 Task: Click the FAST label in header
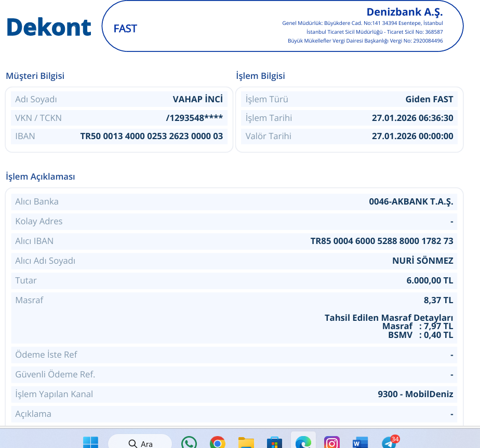coord(125,29)
